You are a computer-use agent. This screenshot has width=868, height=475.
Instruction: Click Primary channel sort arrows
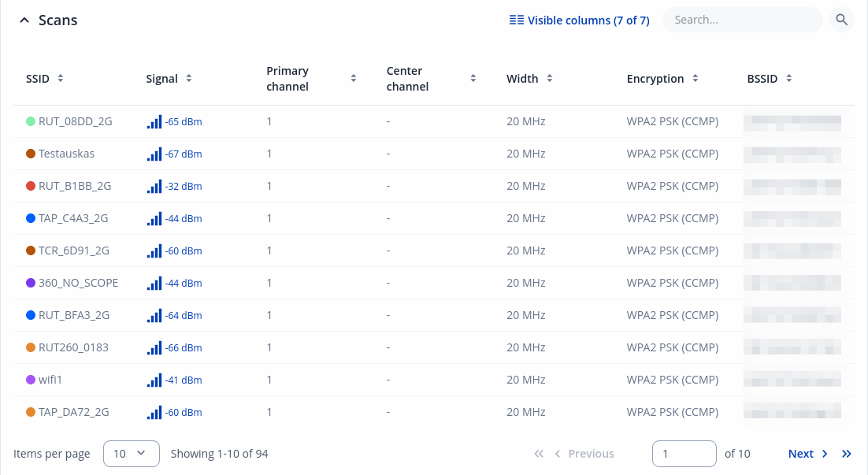tap(354, 79)
